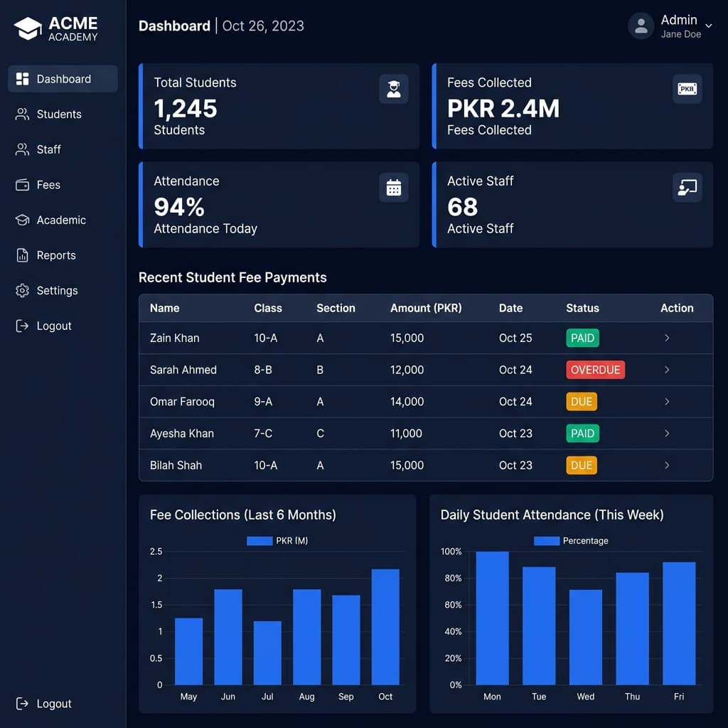
Task: Click the calendar icon on Attendance card
Action: [x=394, y=188]
